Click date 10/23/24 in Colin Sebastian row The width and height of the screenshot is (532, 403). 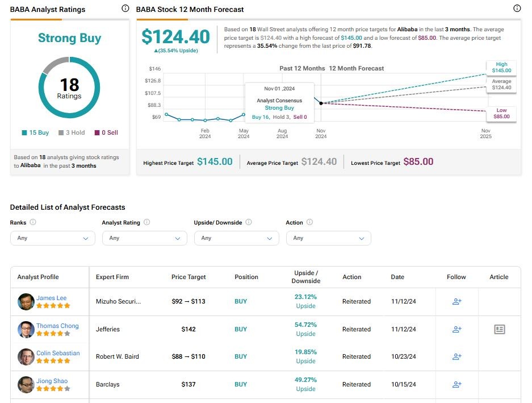click(x=404, y=357)
